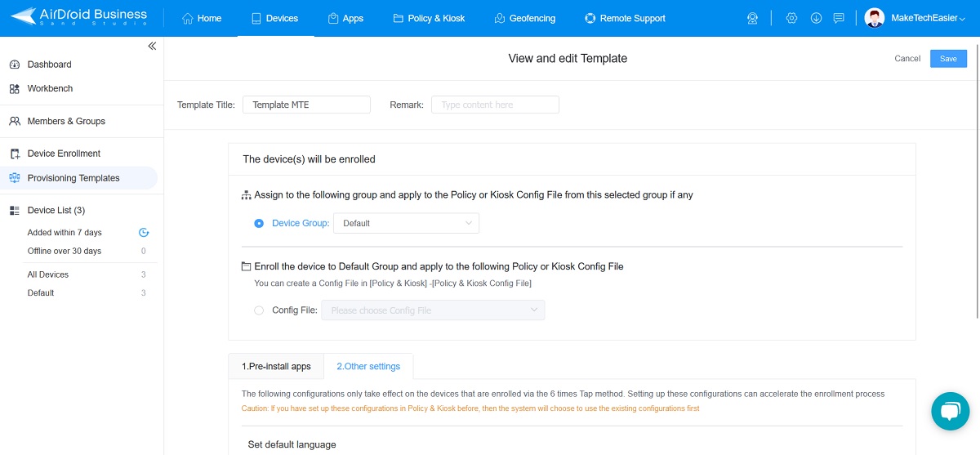The image size is (980, 455).
Task: Click the orange Caution notice text
Action: (x=470, y=408)
